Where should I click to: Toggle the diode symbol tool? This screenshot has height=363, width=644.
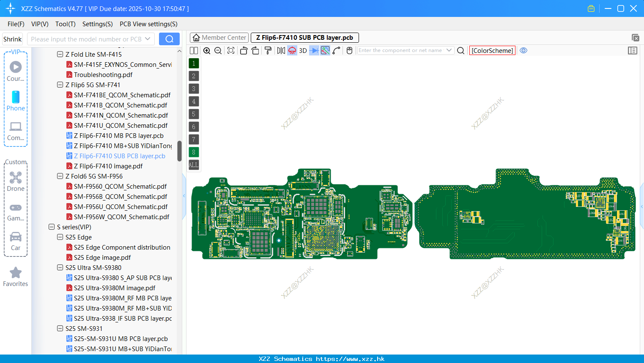314,50
